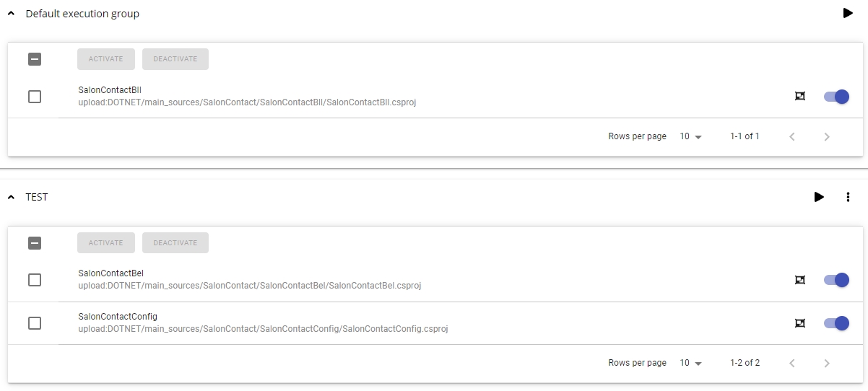Toggle select-all checkbox in TEST group
The width and height of the screenshot is (868, 391).
(x=35, y=243)
